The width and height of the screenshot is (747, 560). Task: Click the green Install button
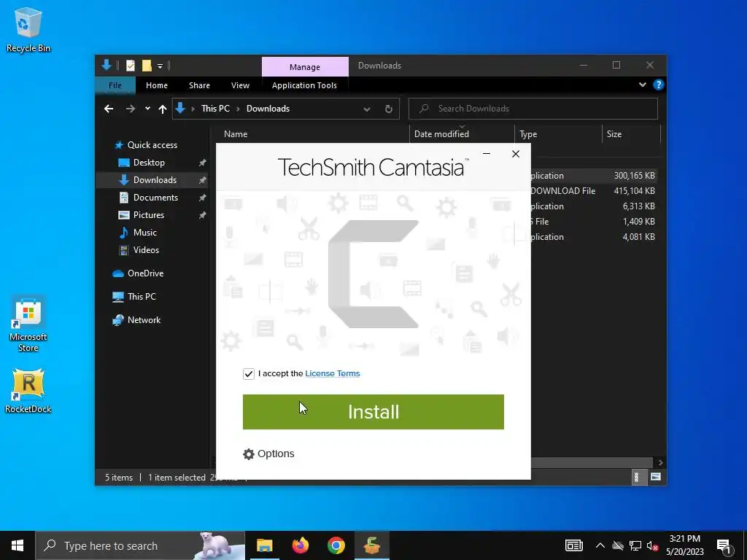tap(373, 412)
